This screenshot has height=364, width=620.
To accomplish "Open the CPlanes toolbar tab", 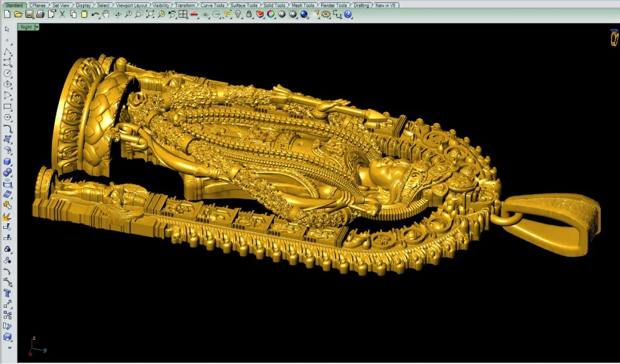I will tap(38, 5).
